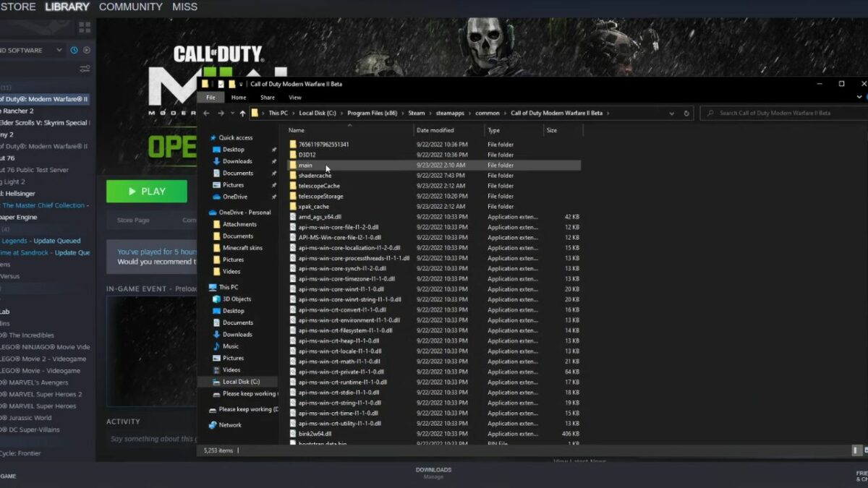Expand the address bar history dropdown
Viewport: 868px width, 488px height.
coord(671,113)
